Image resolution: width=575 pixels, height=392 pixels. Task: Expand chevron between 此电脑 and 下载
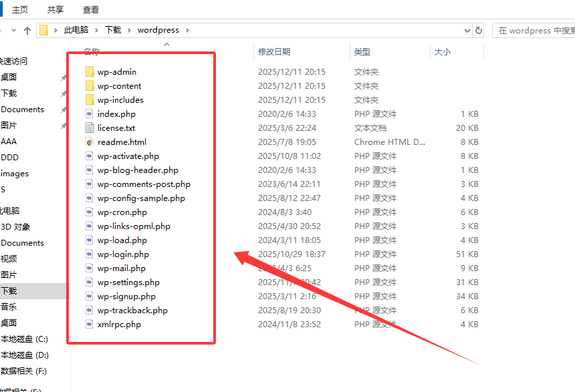click(98, 30)
